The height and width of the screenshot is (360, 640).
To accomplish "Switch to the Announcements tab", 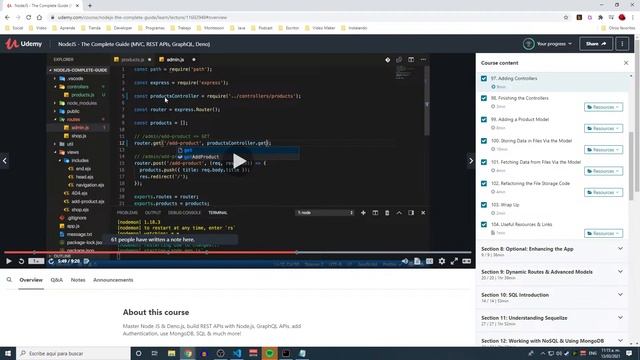I will (113, 280).
